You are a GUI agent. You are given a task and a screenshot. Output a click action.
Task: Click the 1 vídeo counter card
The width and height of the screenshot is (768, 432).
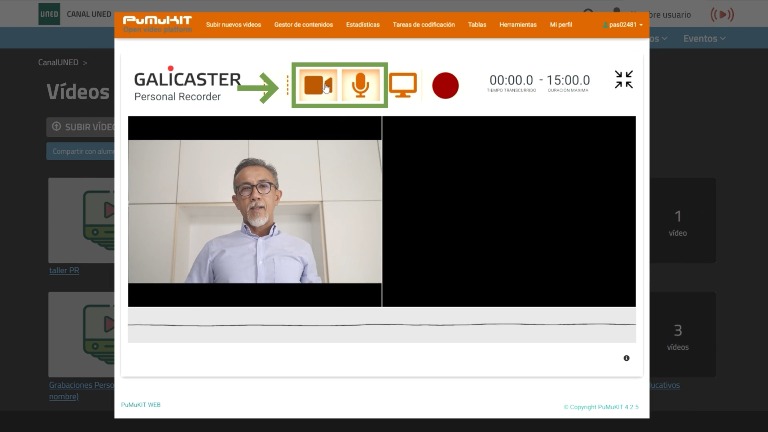(x=683, y=220)
